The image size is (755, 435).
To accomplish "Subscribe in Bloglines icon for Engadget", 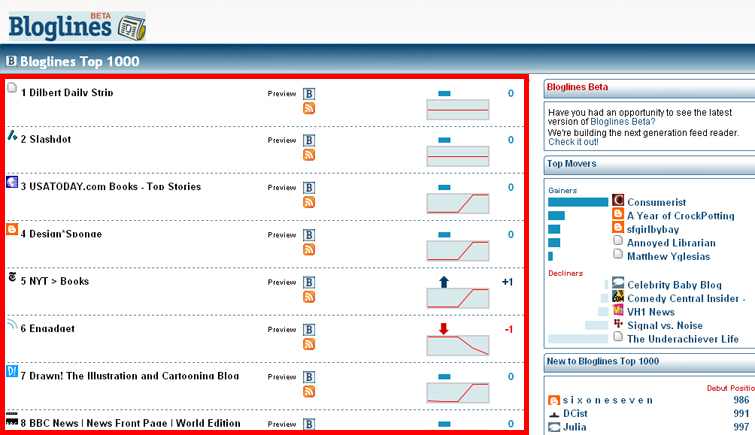I will tap(309, 330).
